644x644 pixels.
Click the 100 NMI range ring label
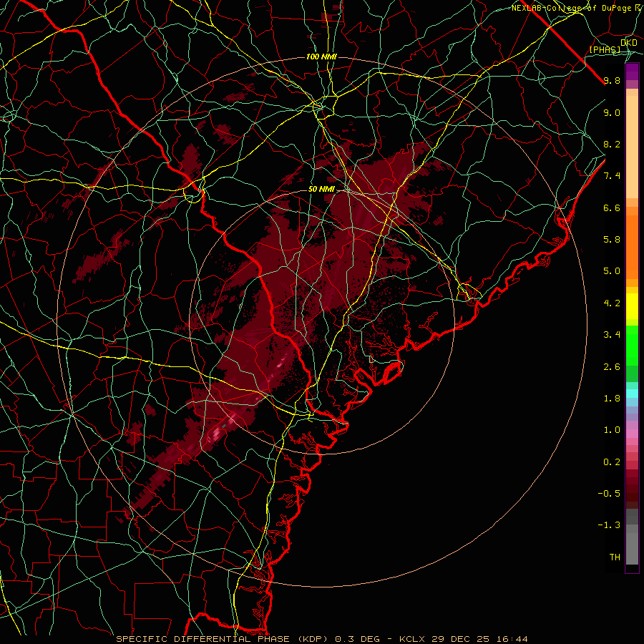point(321,57)
